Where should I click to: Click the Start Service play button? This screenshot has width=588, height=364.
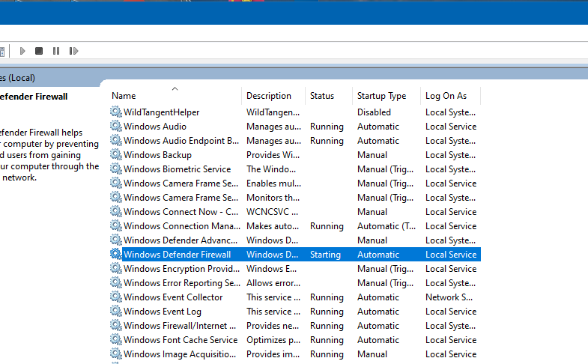coord(22,51)
